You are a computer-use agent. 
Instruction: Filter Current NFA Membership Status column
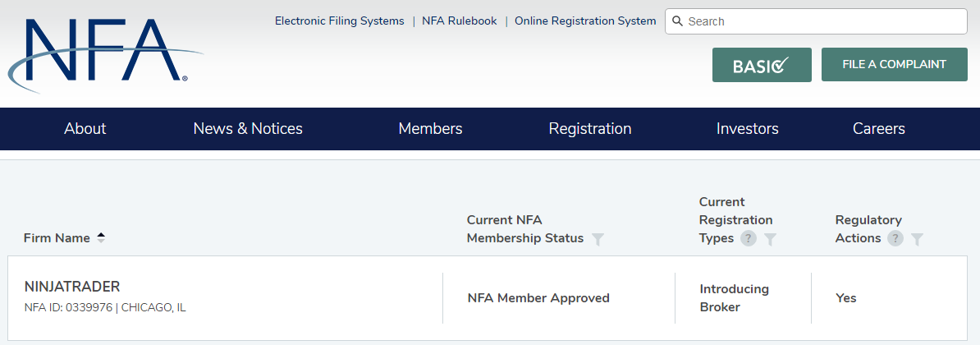pos(598,239)
